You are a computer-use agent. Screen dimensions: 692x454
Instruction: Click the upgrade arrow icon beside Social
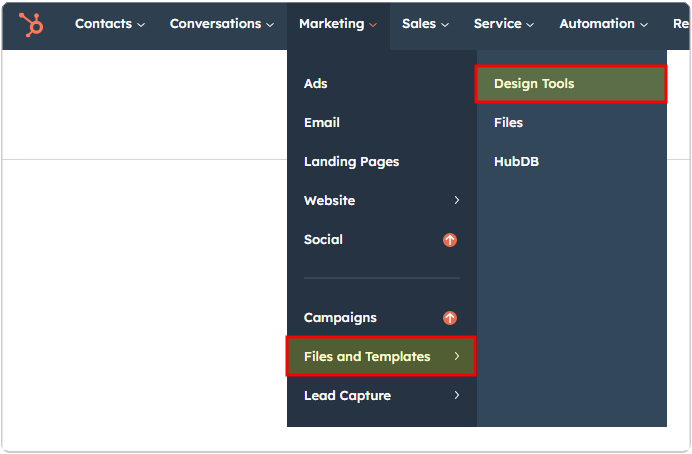[450, 240]
